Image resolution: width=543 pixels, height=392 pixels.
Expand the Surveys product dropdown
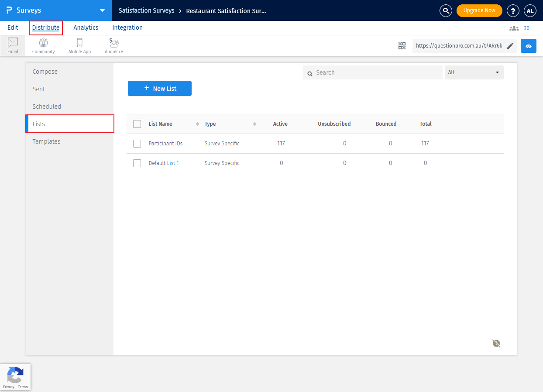[102, 10]
